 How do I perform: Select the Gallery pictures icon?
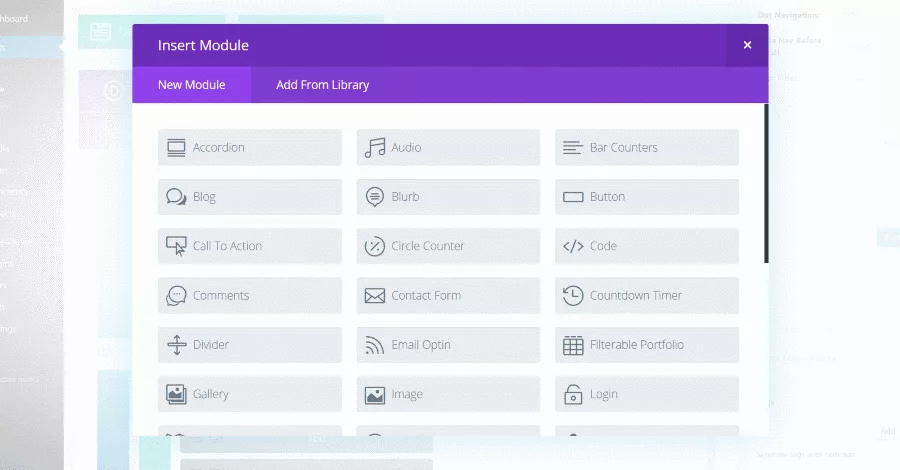[176, 394]
